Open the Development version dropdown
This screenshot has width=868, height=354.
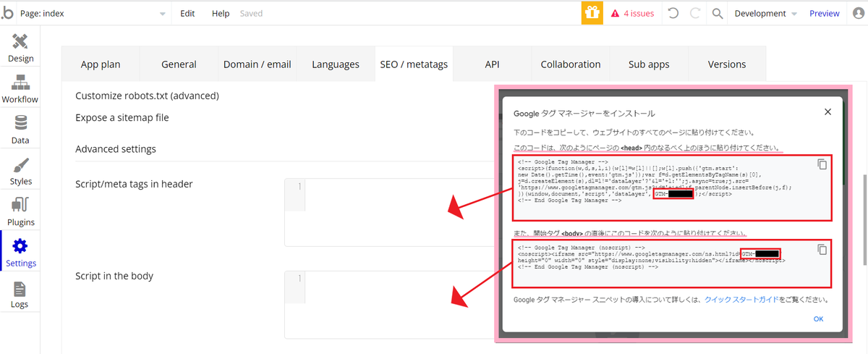(x=765, y=13)
